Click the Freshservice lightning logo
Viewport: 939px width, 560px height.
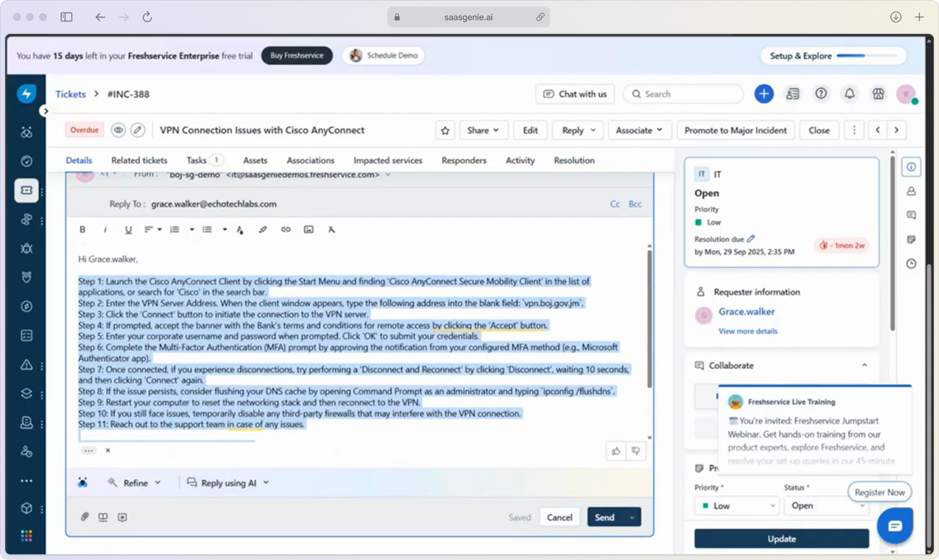(x=27, y=93)
